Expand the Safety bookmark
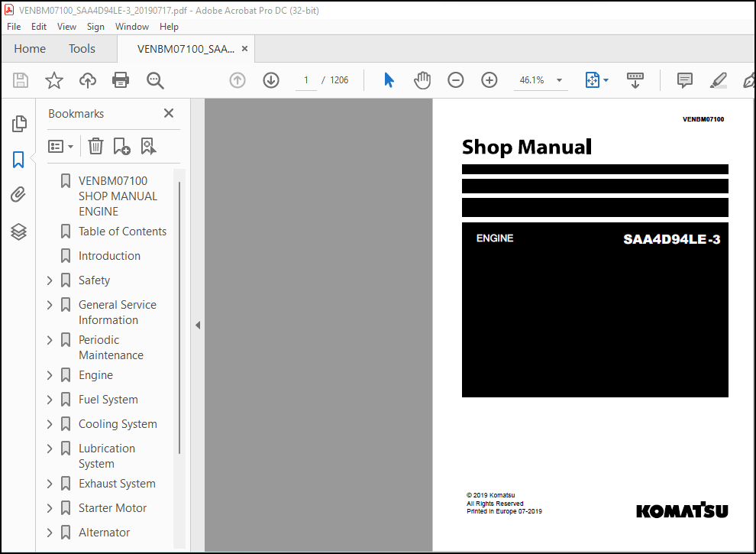 pyautogui.click(x=50, y=280)
